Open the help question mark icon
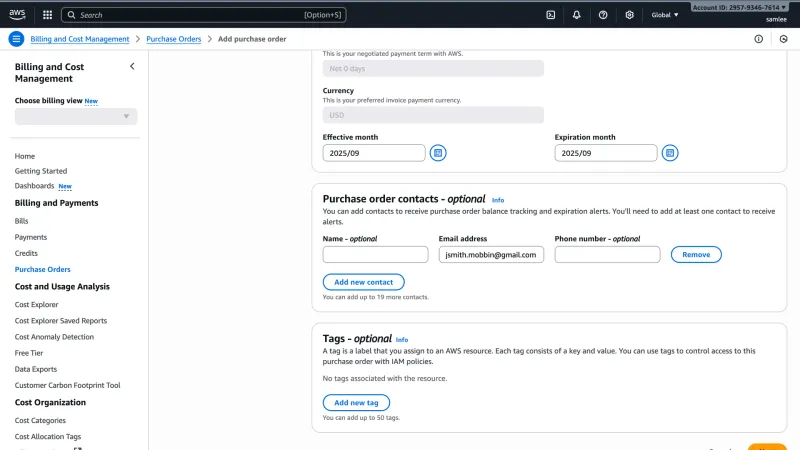 click(603, 15)
